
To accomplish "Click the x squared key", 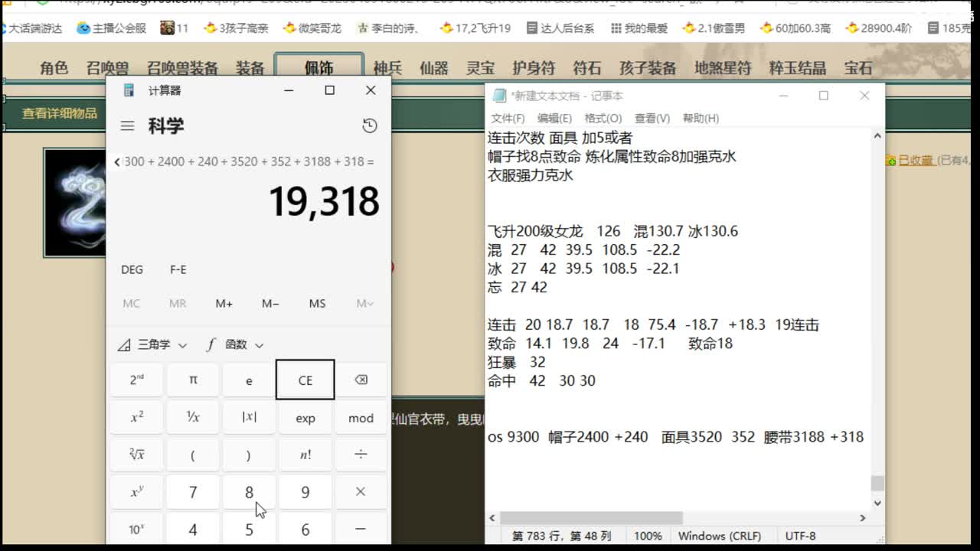I will [x=136, y=418].
